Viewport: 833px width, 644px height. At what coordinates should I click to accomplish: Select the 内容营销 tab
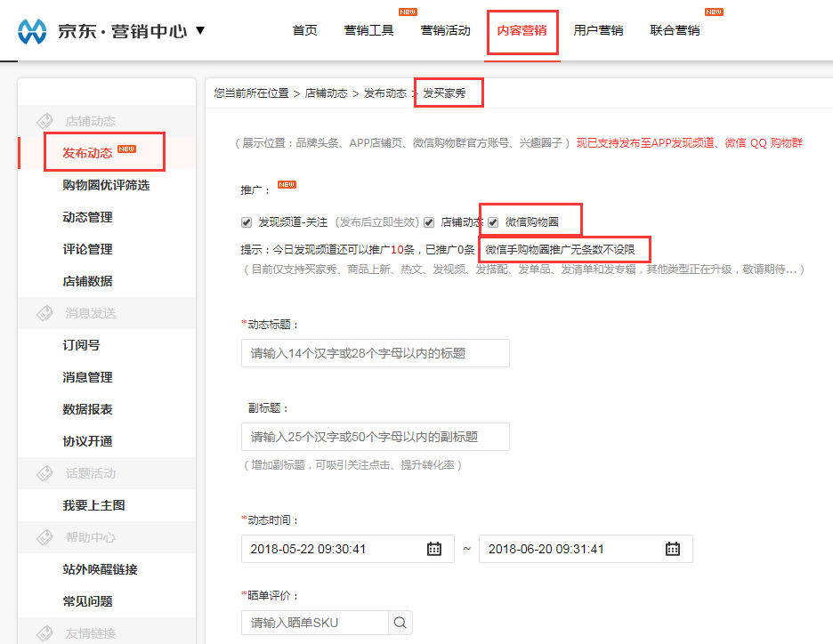[x=522, y=30]
